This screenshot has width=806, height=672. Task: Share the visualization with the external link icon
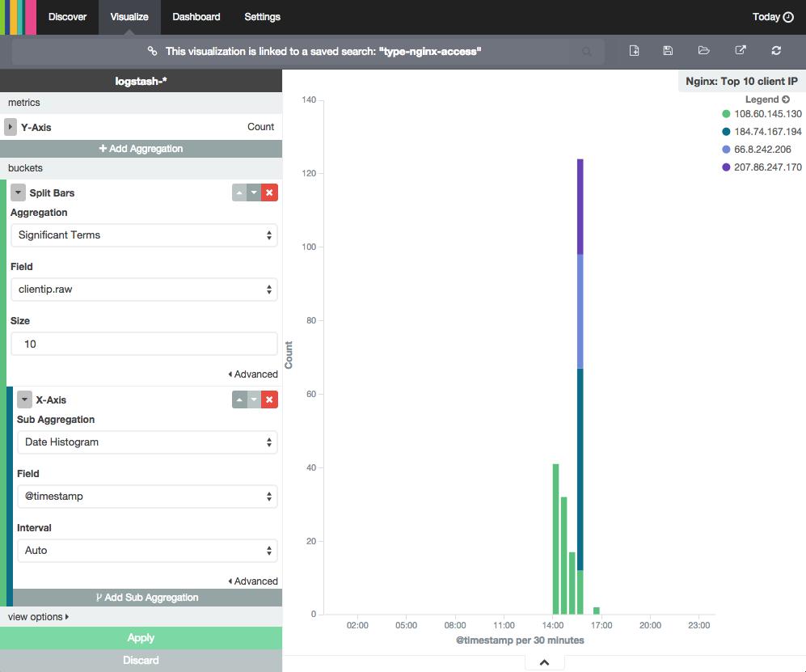pyautogui.click(x=740, y=50)
